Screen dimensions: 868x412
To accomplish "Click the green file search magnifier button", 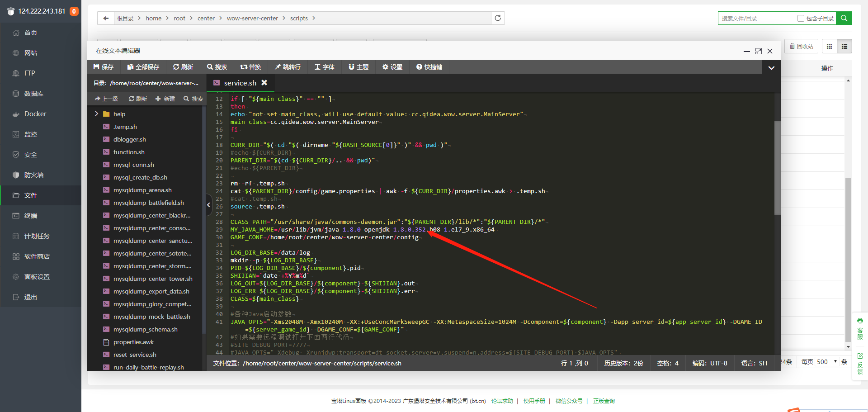I will pyautogui.click(x=844, y=18).
